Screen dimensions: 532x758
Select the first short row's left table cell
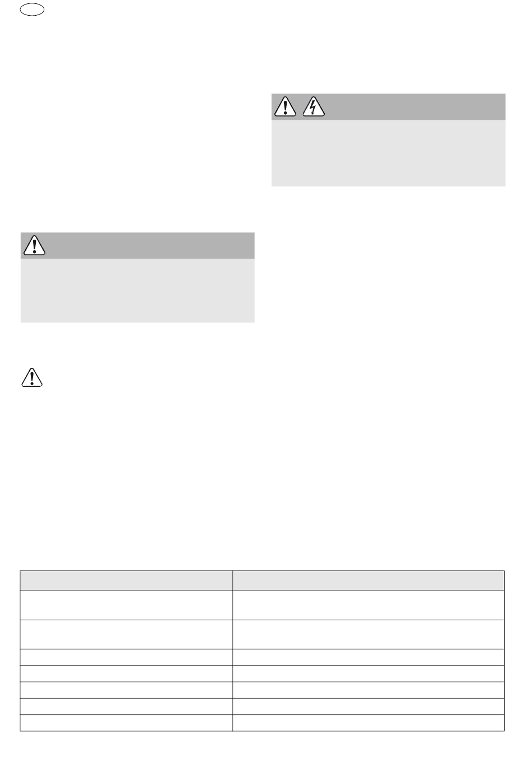[x=127, y=657]
